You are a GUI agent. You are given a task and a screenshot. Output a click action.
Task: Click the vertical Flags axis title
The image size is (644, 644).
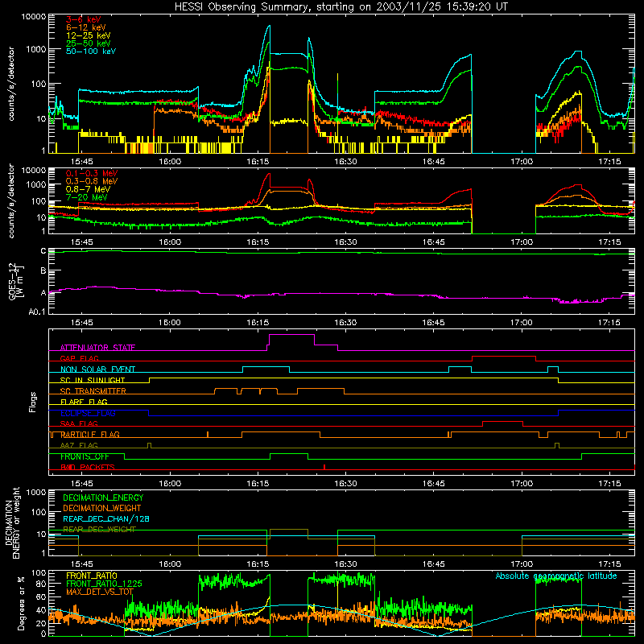(33, 402)
